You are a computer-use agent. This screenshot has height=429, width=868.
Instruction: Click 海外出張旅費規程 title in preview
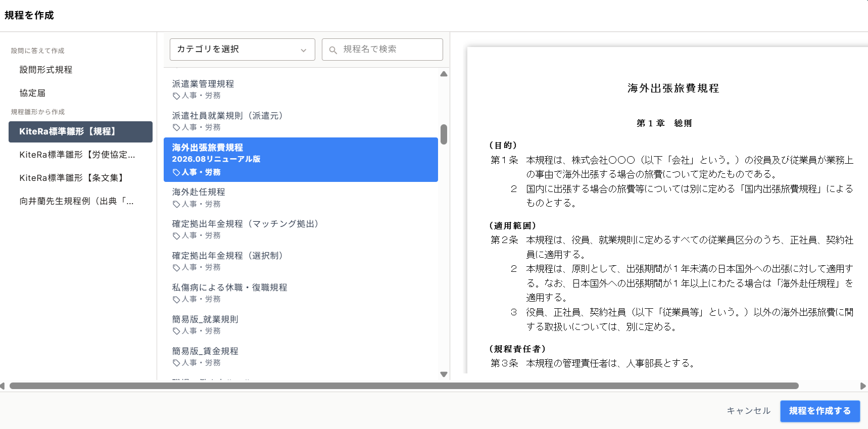(x=673, y=88)
